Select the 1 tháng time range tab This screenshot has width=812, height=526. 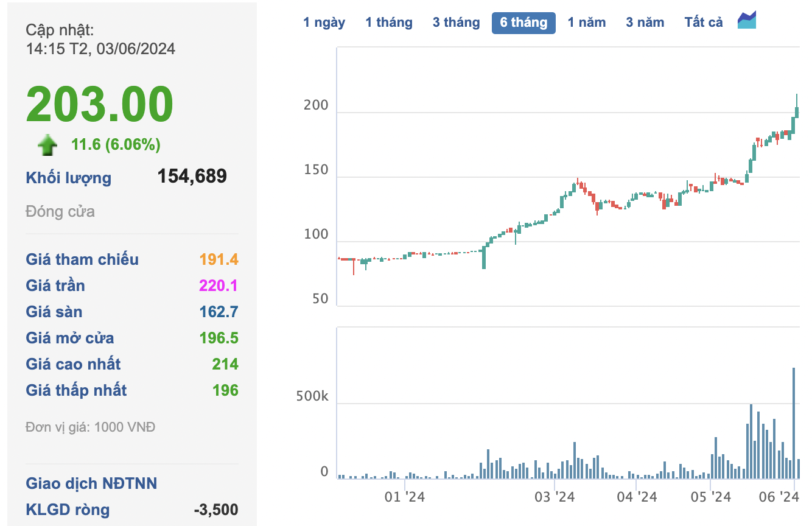click(x=389, y=23)
